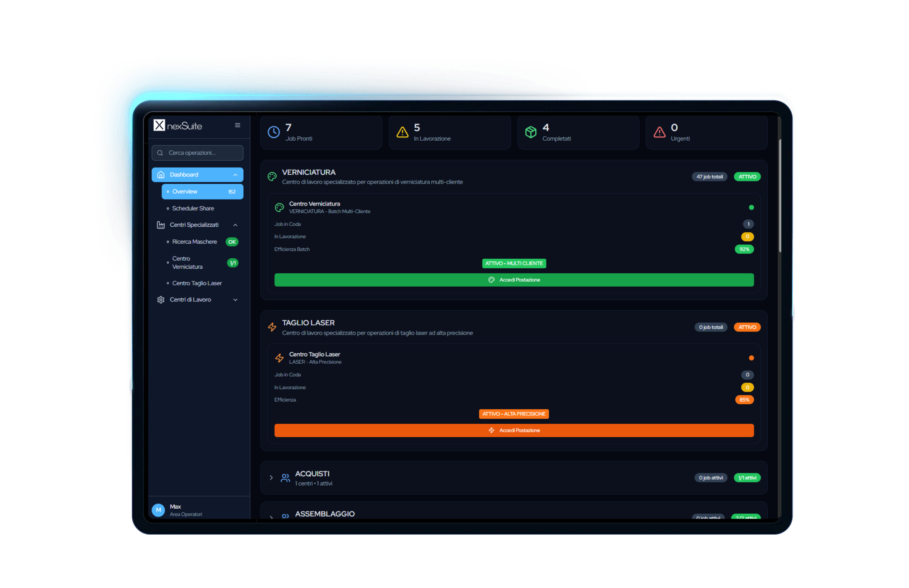Click the green status dot on Centro Verniciatura
This screenshot has width=909, height=588.
point(751,207)
